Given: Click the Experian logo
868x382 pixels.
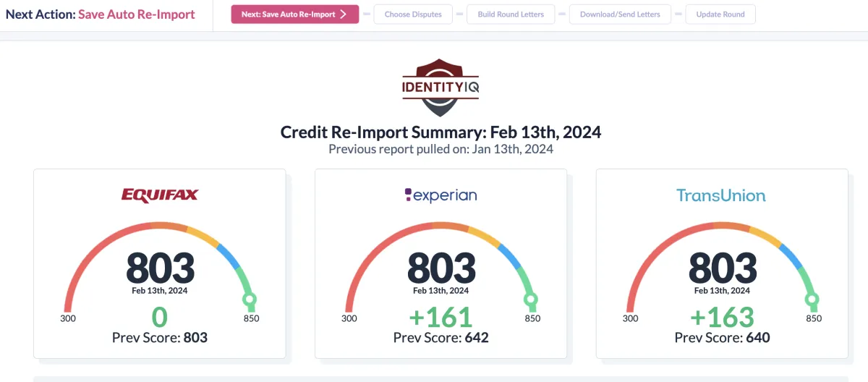Looking at the screenshot, I should (x=441, y=195).
